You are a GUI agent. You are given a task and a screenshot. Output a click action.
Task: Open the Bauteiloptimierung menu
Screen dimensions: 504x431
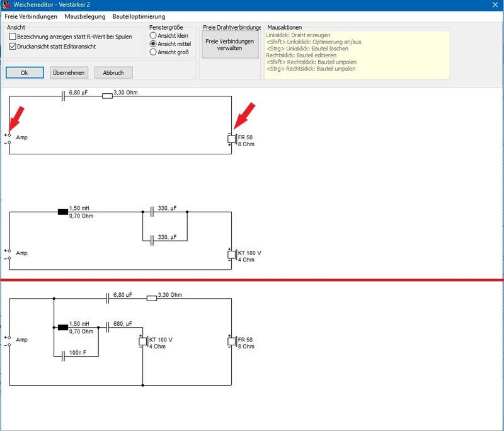(139, 16)
